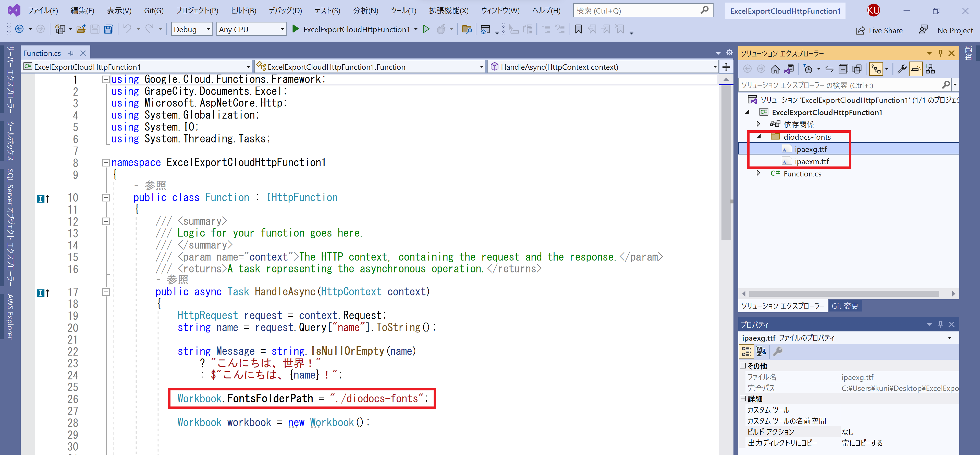Open the AWS Explorer side tab
The height and width of the screenshot is (455, 980).
pyautogui.click(x=10, y=316)
